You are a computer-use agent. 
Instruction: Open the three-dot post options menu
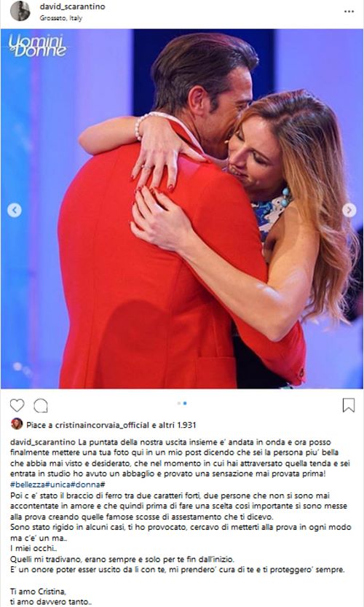point(349,12)
